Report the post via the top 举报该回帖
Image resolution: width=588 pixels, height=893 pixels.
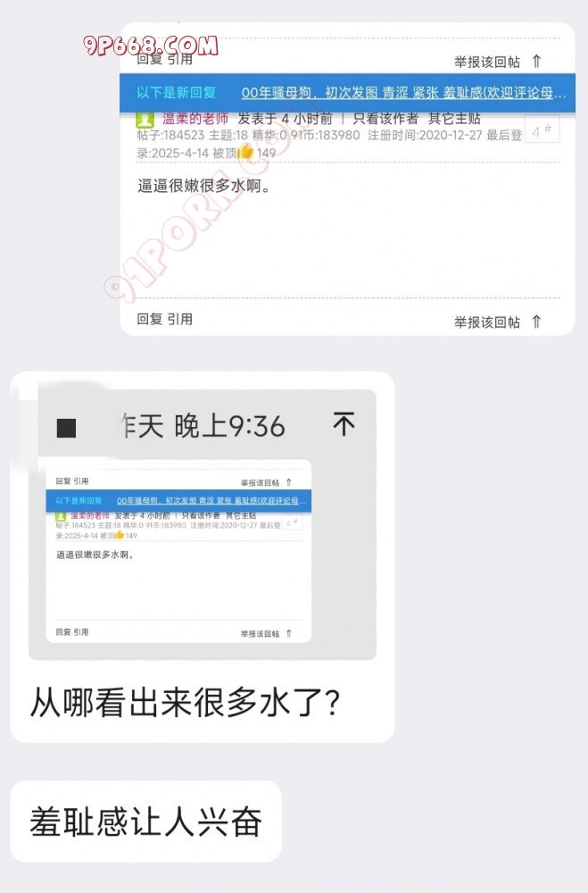click(x=487, y=62)
